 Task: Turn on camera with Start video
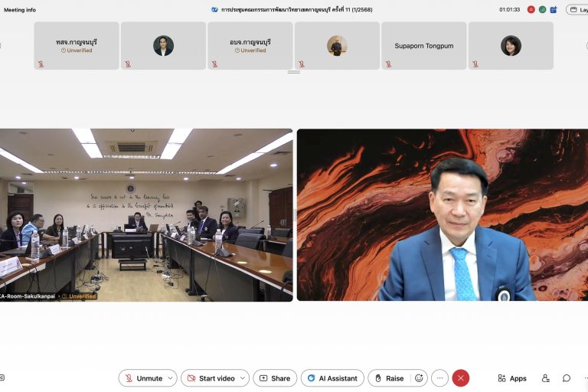tap(211, 378)
